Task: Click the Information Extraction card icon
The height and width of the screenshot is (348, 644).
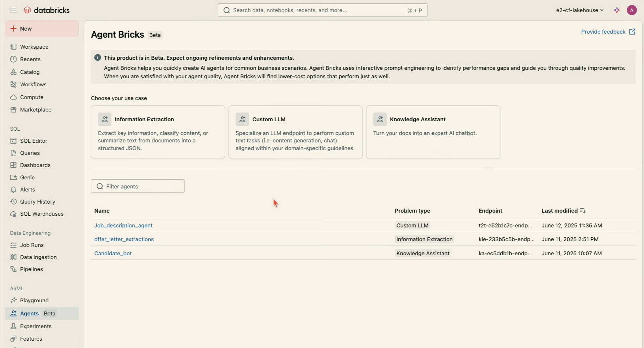Action: 105,119
